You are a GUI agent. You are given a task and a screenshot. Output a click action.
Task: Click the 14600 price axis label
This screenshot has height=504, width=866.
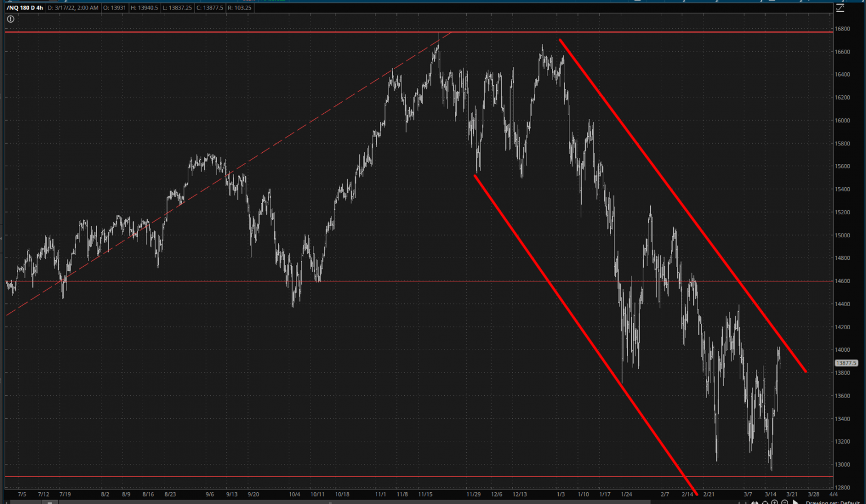coord(842,281)
